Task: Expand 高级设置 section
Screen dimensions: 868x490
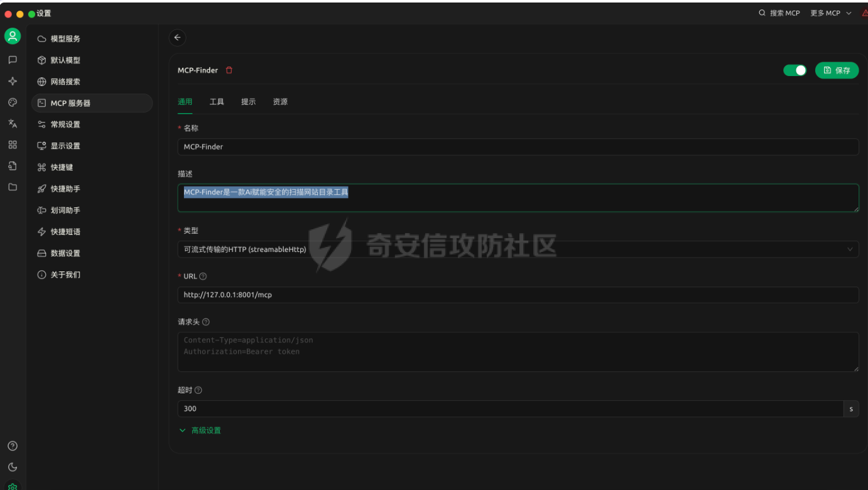Action: [x=200, y=430]
